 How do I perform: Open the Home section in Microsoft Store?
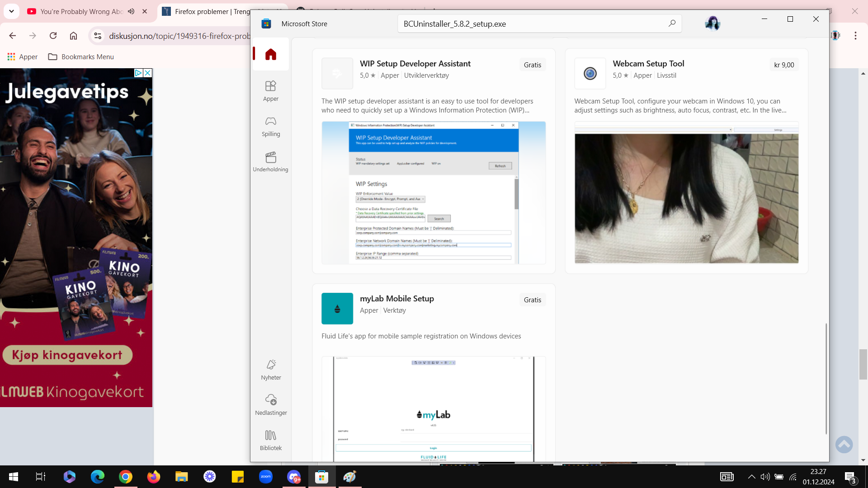pos(271,54)
